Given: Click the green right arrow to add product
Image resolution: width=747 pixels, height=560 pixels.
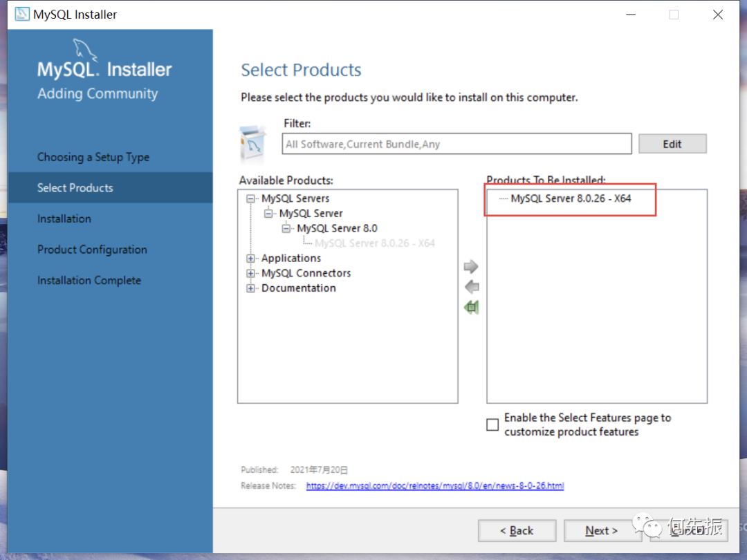Looking at the screenshot, I should point(471,267).
